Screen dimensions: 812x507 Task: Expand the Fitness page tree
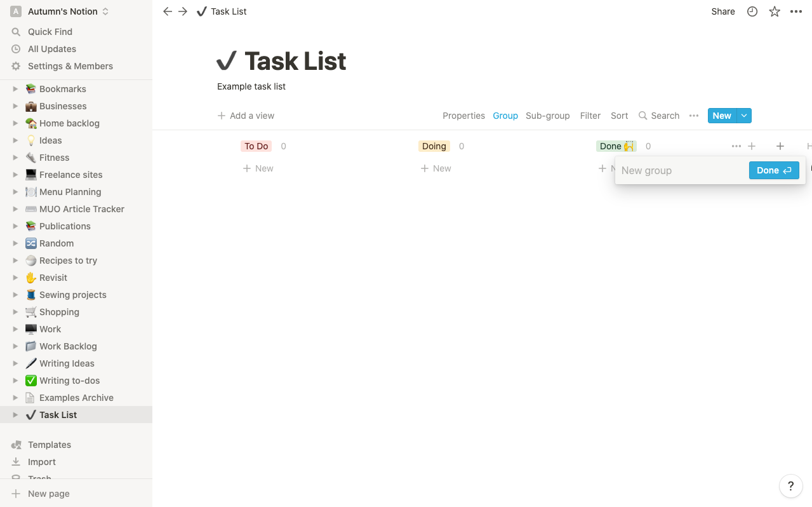[16, 158]
